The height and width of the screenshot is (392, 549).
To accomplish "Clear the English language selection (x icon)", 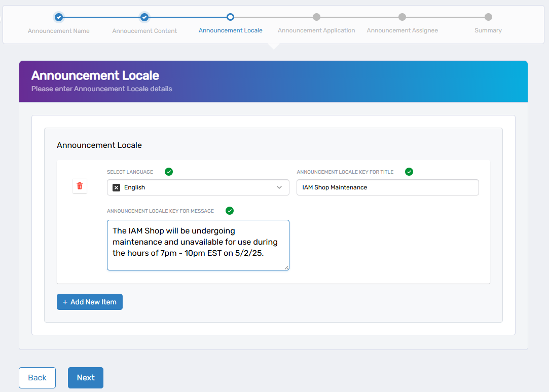I will point(116,187).
